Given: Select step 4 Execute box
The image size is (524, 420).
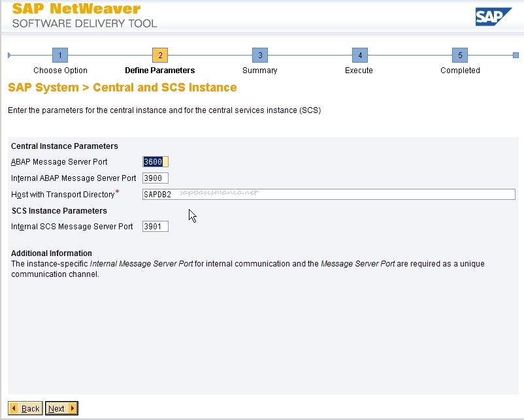Looking at the screenshot, I should (360, 55).
